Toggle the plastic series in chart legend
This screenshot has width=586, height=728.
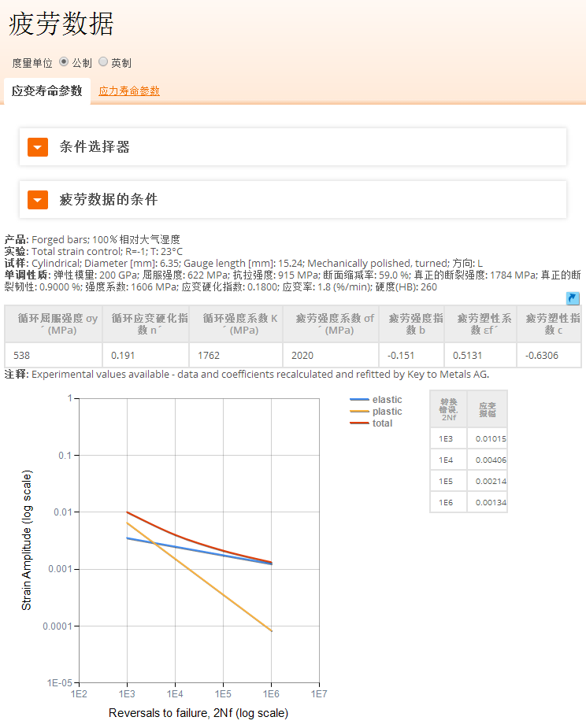[386, 412]
